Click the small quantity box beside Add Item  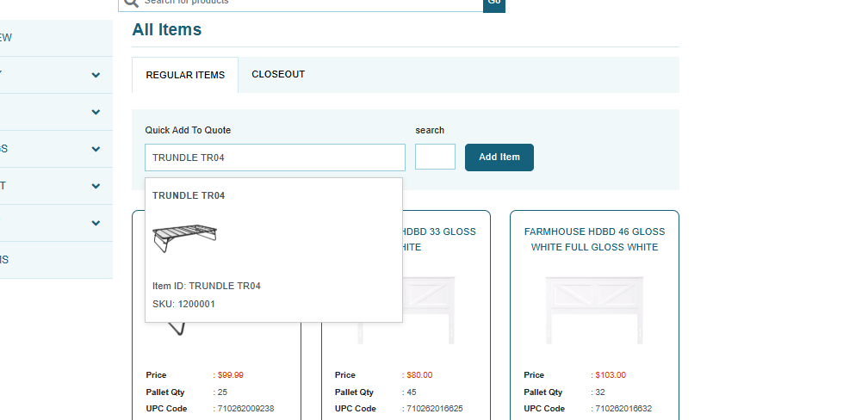click(x=435, y=157)
